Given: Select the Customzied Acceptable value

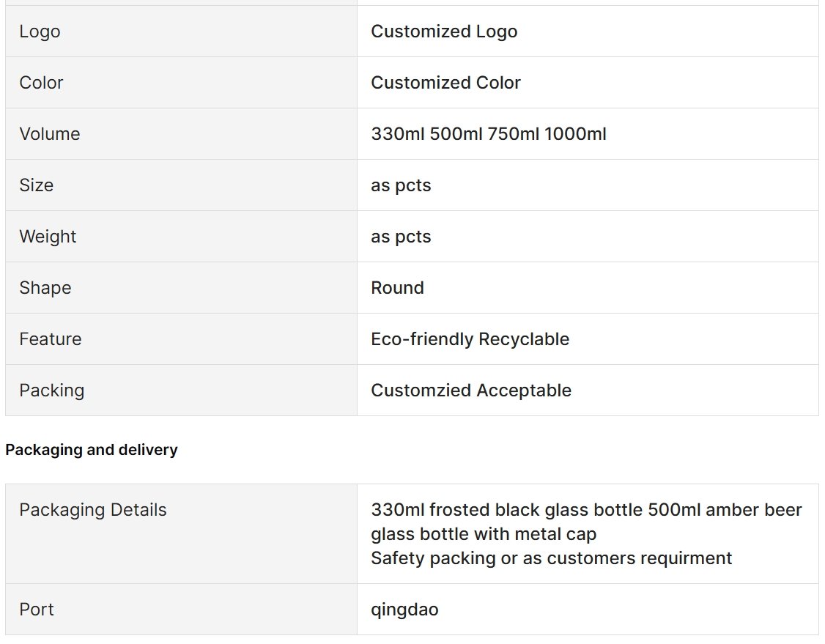Looking at the screenshot, I should click(471, 391).
